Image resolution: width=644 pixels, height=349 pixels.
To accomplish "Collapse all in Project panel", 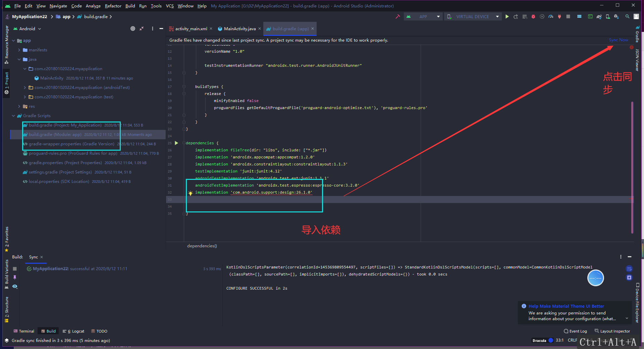I will (142, 29).
